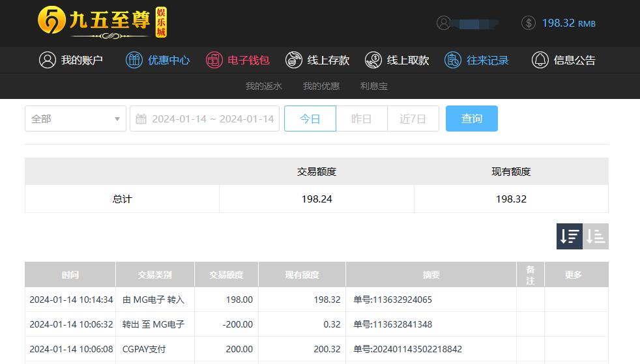Click the row timestamp 2024-01-14 10:14:34
The height and width of the screenshot is (364, 640).
click(x=72, y=300)
